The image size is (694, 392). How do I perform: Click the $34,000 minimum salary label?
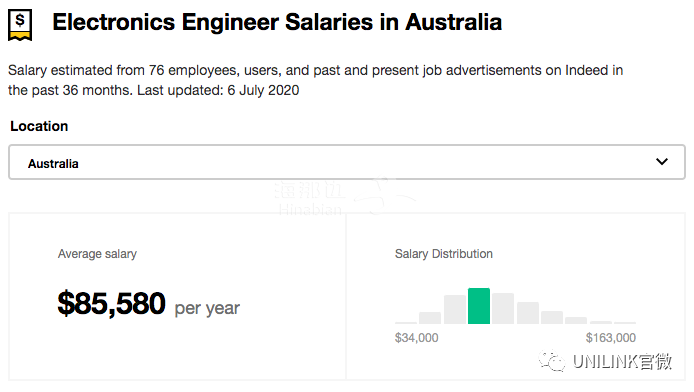416,338
